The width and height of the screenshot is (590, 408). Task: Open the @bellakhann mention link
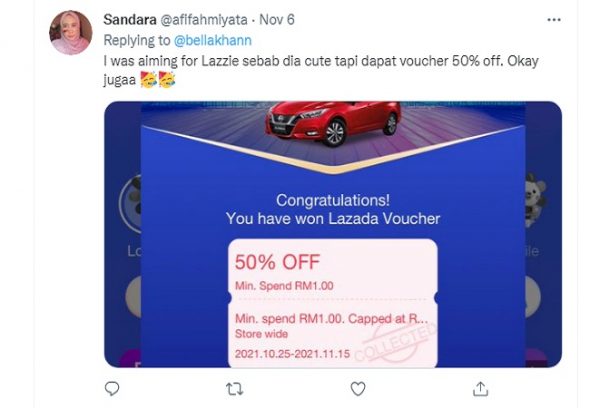(x=213, y=40)
